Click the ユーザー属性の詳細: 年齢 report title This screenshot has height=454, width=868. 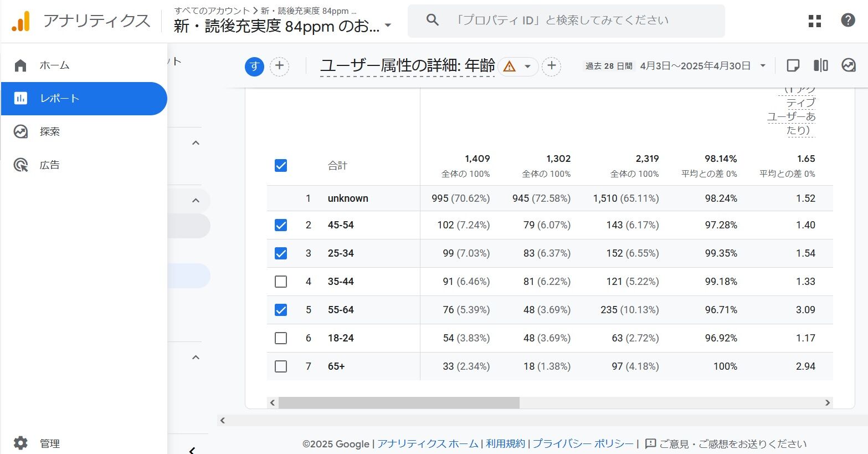click(408, 66)
